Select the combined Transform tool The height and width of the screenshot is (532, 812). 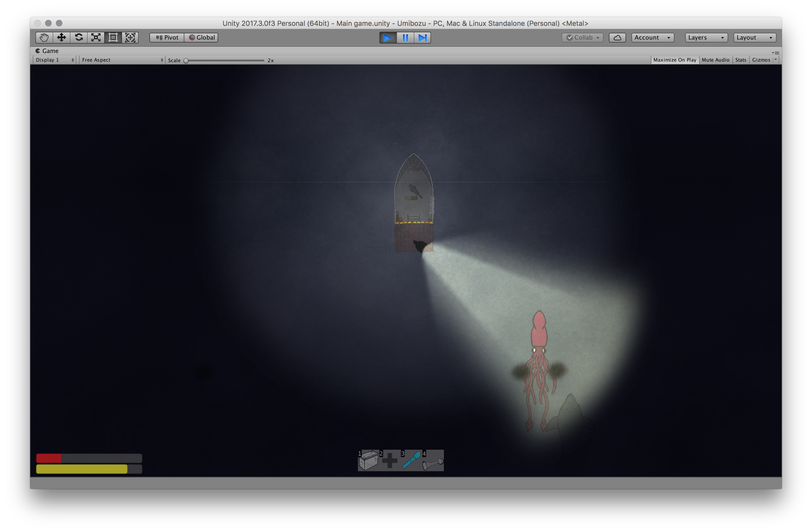pyautogui.click(x=130, y=38)
